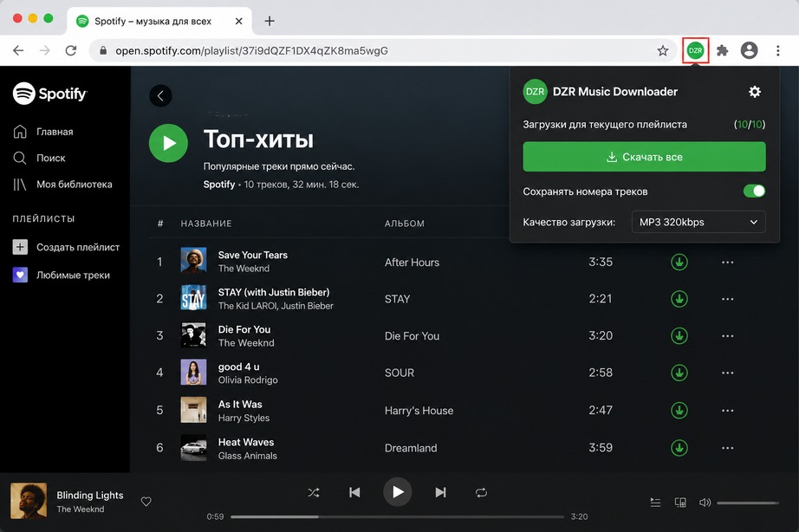Open Моя библиотека in the sidebar

(x=62, y=185)
